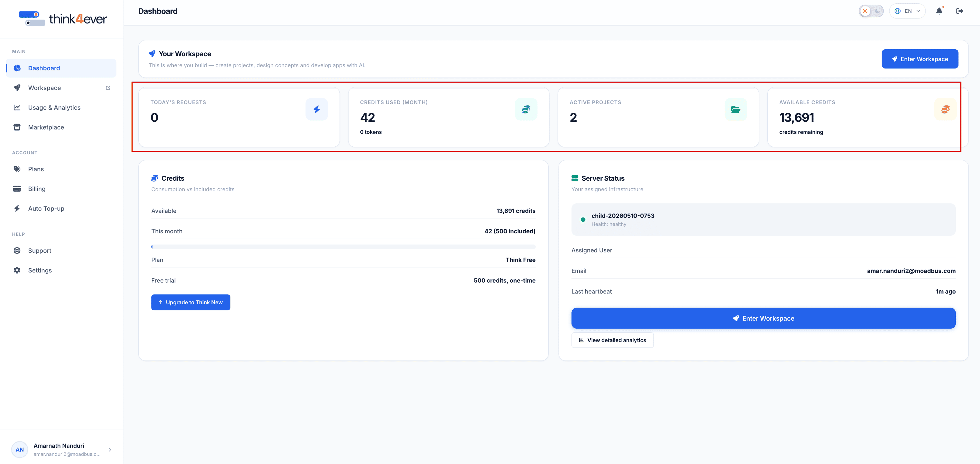
Task: Click the think4ever logo
Action: tap(63, 19)
